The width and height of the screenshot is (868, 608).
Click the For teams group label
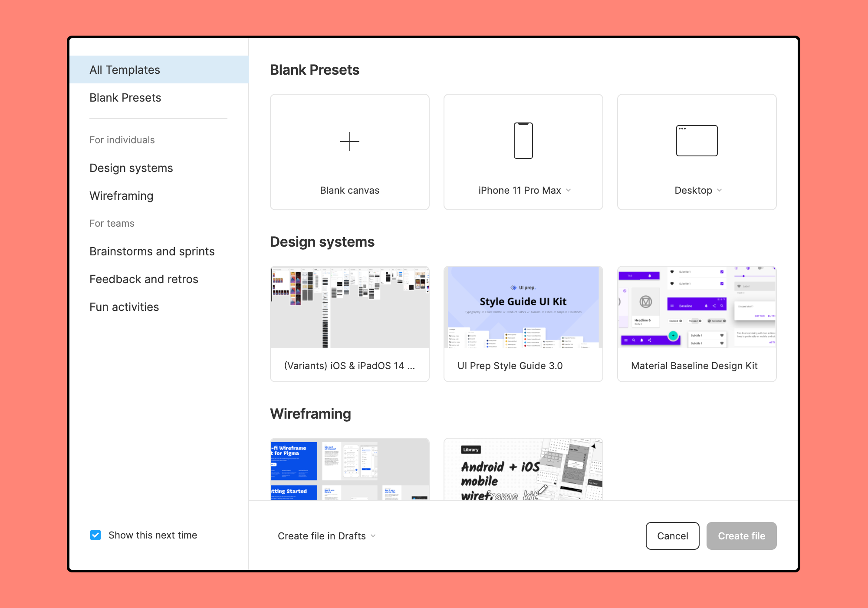click(x=112, y=223)
